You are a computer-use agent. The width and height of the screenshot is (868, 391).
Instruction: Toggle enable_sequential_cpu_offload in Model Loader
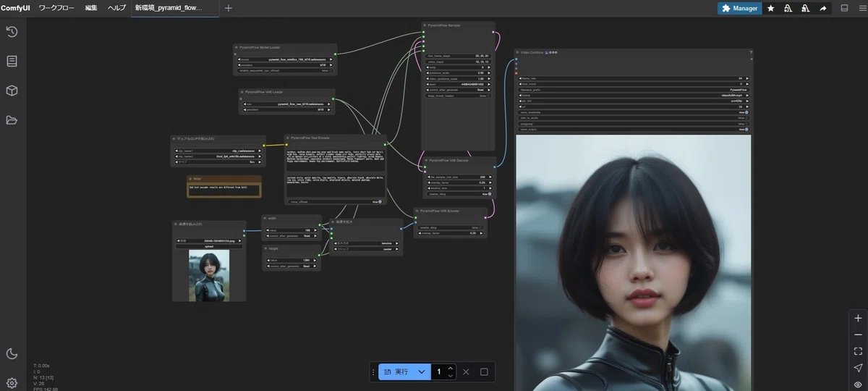[284, 71]
